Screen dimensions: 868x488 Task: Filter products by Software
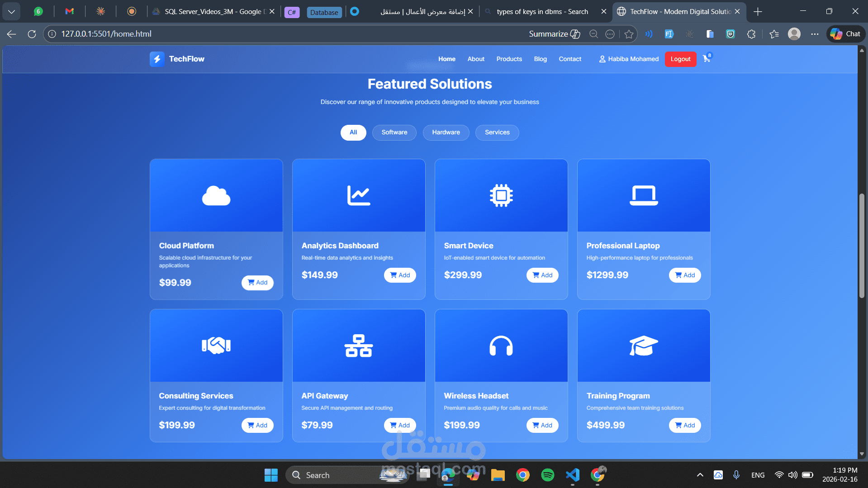(394, 133)
